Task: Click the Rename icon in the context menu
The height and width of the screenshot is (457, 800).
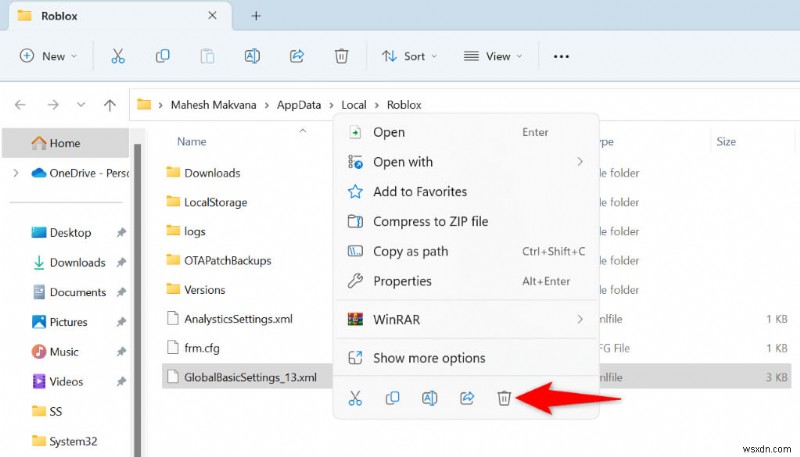Action: tap(430, 398)
